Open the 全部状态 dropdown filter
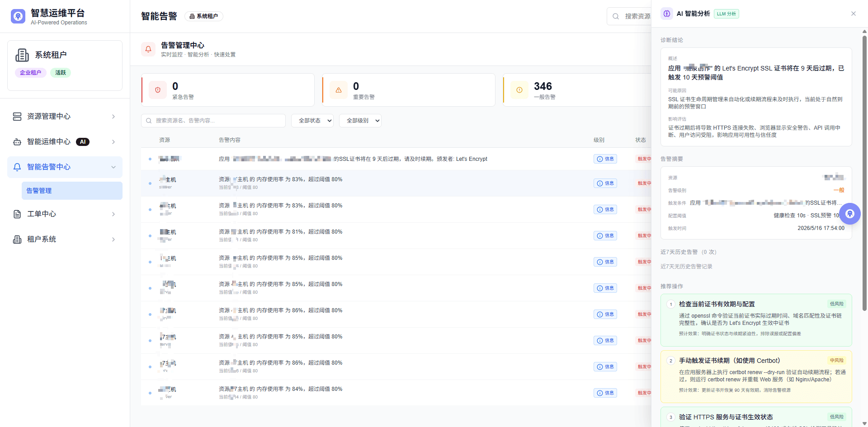The image size is (868, 427). tap(312, 121)
